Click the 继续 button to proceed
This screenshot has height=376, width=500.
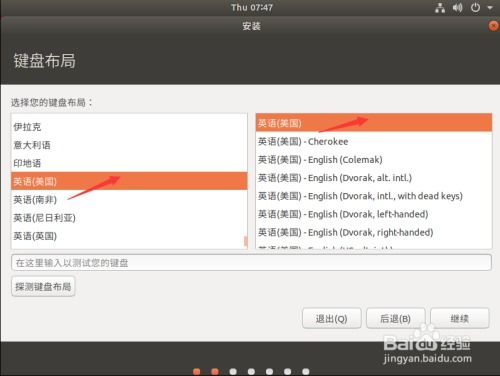[x=460, y=318]
